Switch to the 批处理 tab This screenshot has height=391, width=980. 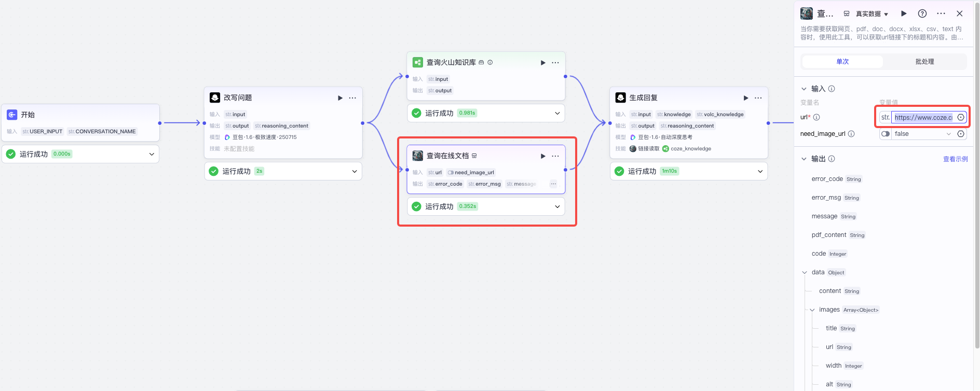point(924,62)
